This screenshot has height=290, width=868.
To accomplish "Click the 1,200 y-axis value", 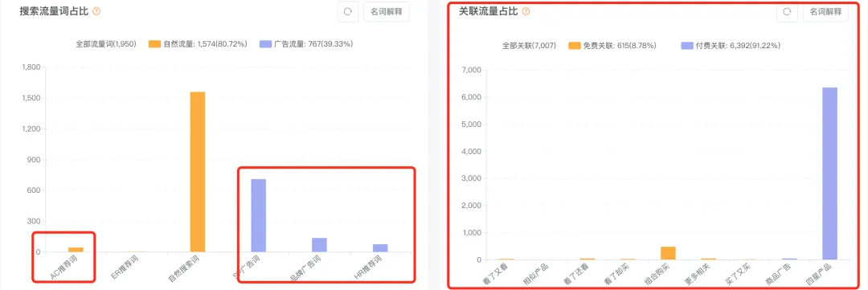I will tap(31, 129).
